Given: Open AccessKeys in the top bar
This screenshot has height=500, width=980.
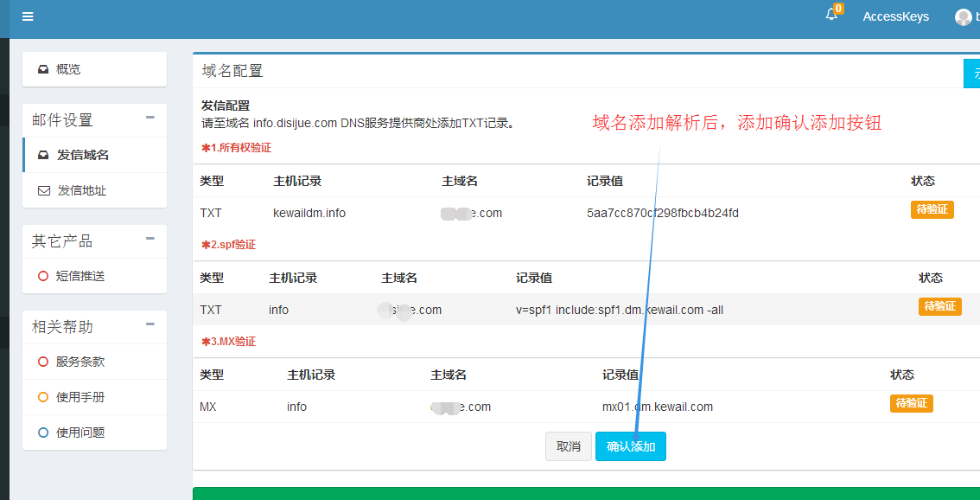Looking at the screenshot, I should point(895,17).
